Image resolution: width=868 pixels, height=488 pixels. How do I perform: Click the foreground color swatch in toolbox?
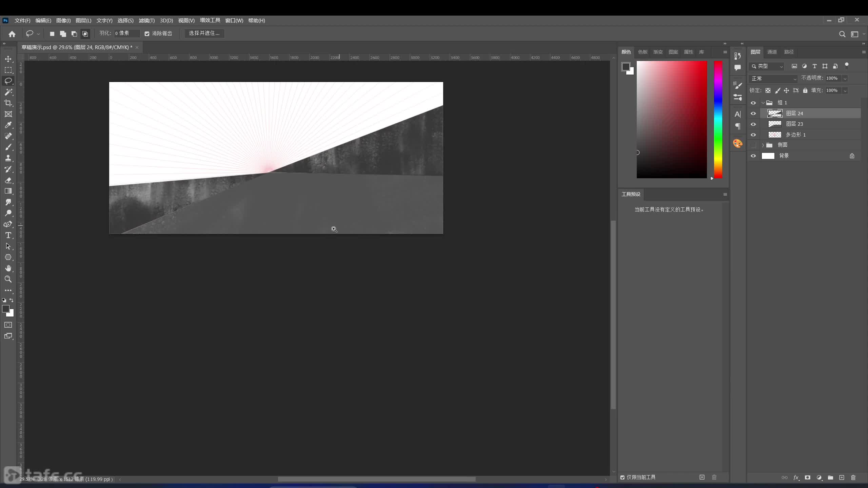coord(6,309)
